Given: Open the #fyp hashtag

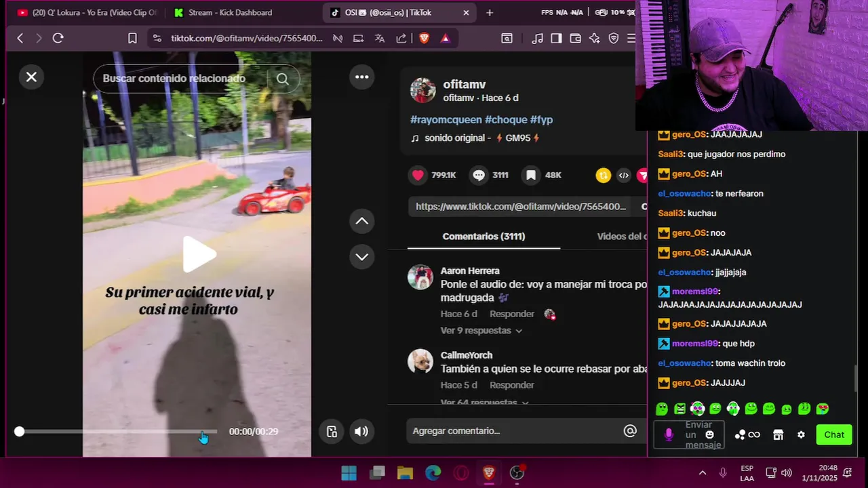Looking at the screenshot, I should (x=541, y=119).
